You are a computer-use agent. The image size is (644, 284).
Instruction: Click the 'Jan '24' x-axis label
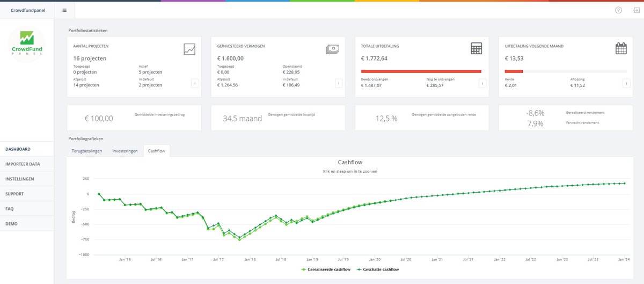pos(624,259)
